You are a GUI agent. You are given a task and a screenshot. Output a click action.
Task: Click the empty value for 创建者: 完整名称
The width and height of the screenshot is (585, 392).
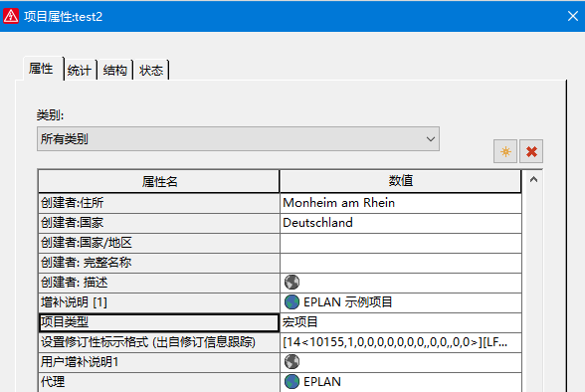pyautogui.click(x=400, y=263)
